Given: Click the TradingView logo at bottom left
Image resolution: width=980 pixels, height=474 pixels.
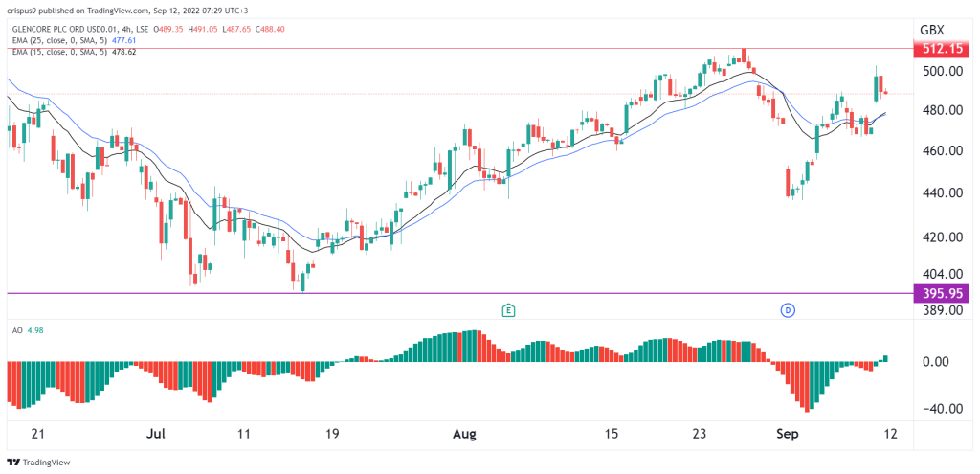Looking at the screenshot, I should pos(38,463).
